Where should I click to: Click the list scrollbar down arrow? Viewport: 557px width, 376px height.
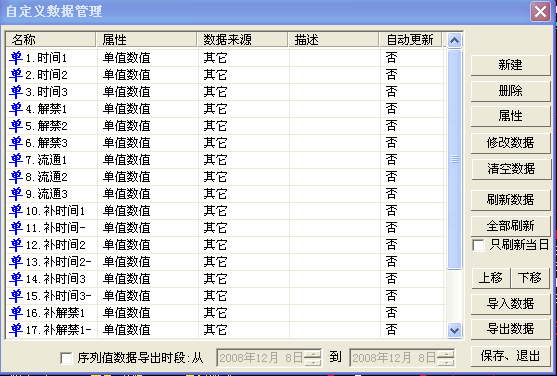click(x=454, y=331)
